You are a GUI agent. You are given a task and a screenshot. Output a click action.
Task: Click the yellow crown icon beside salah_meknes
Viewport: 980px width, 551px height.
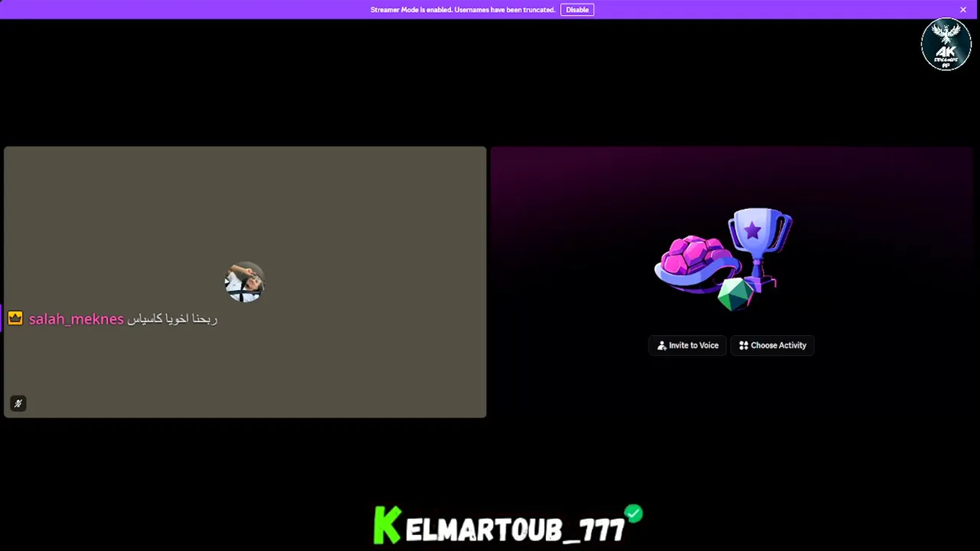15,318
